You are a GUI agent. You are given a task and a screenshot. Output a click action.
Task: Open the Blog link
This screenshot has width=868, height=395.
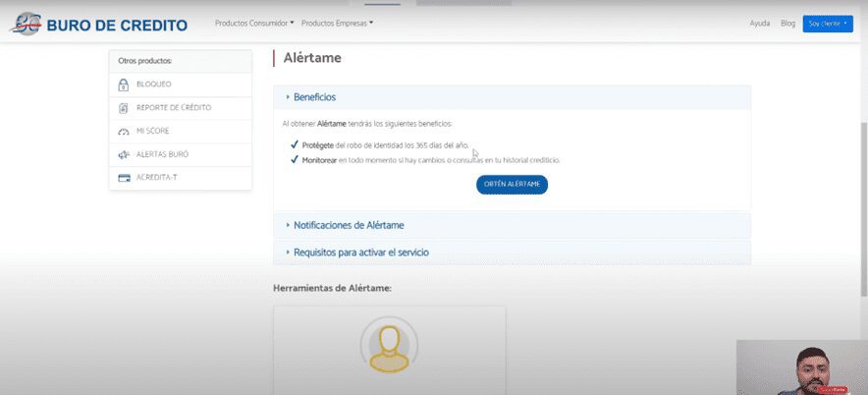787,24
